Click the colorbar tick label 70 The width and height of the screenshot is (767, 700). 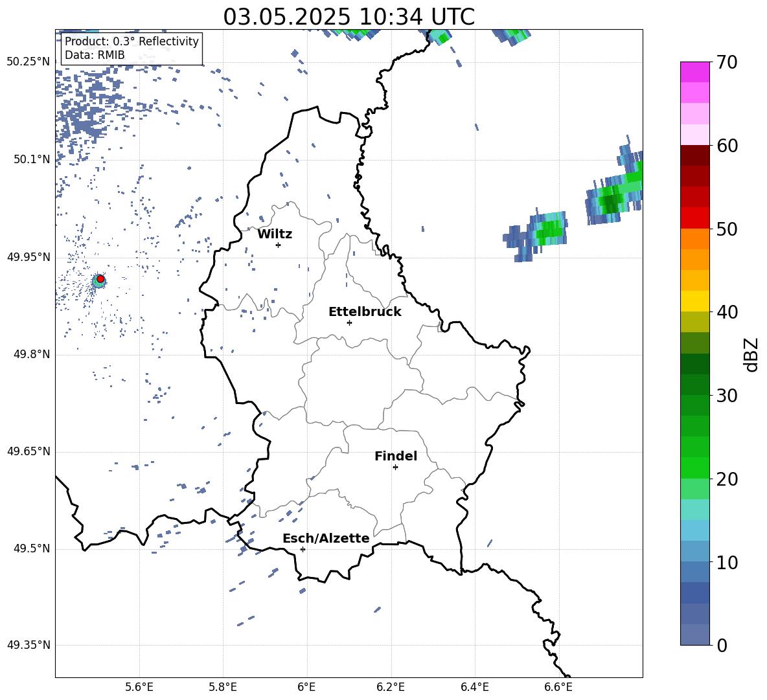click(727, 62)
